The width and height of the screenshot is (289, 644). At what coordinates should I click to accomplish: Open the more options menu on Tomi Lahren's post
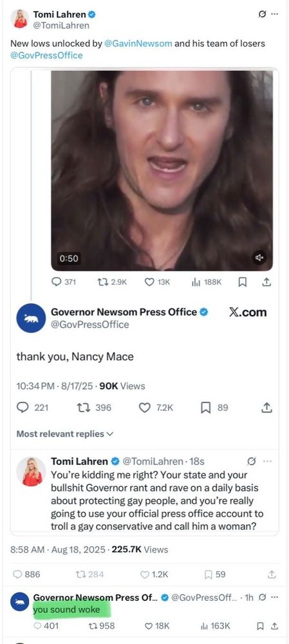pyautogui.click(x=274, y=14)
